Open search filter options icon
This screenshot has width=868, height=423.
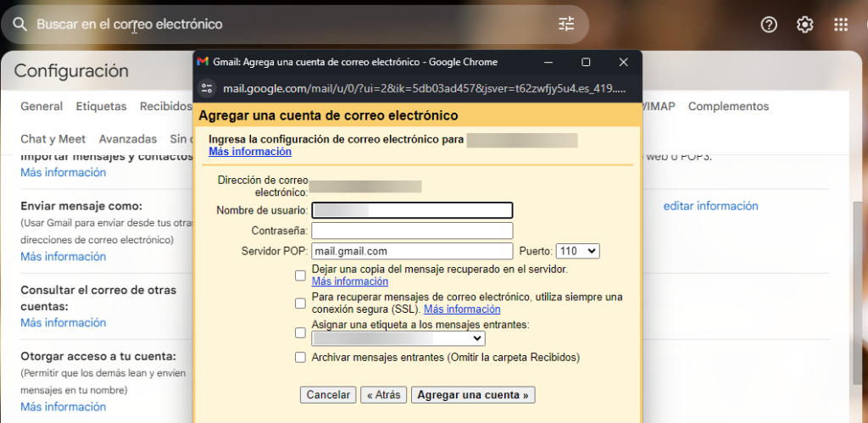pyautogui.click(x=566, y=25)
